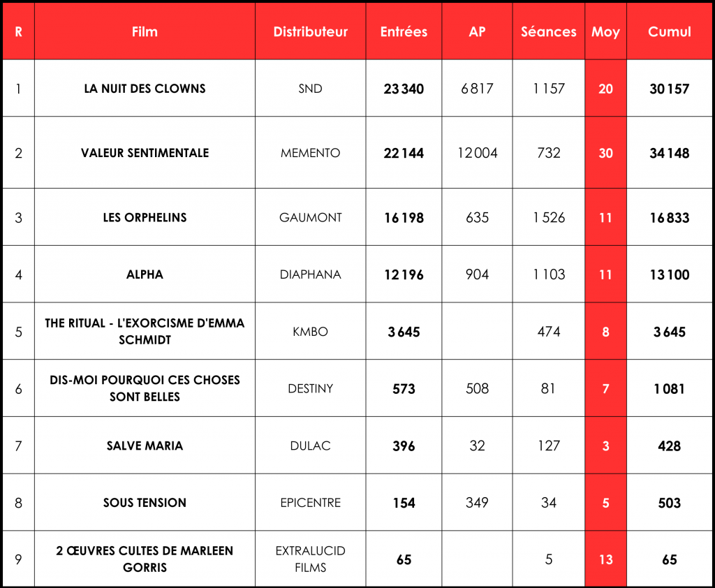715x588 pixels.
Task: Open the LES ORPHELINS film entry
Action: point(145,217)
